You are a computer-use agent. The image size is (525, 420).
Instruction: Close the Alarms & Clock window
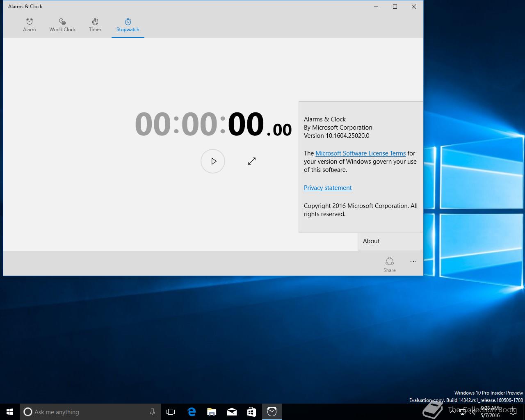coord(414,7)
